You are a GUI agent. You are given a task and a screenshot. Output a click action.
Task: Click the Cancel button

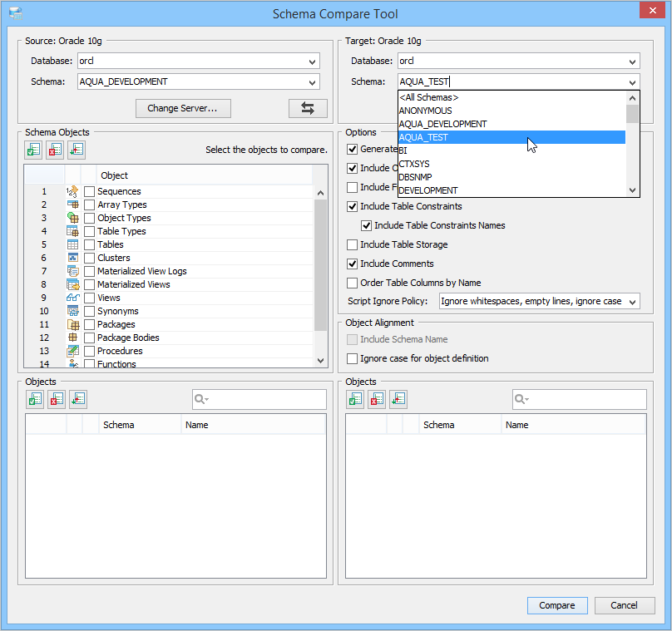tap(624, 605)
